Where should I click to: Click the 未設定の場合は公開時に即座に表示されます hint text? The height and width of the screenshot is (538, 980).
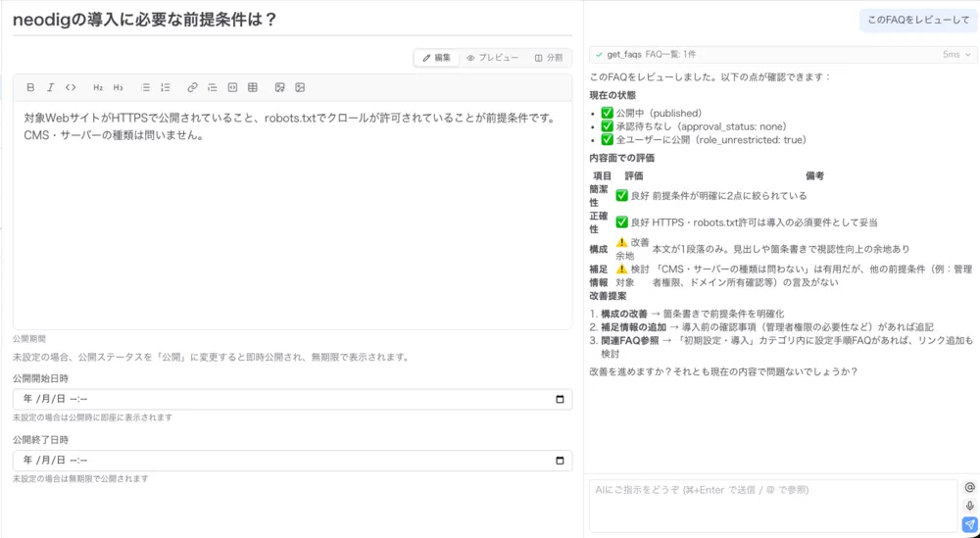92,417
